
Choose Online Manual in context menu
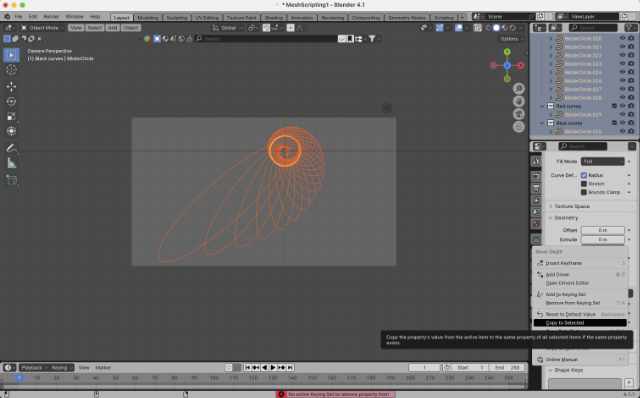tap(580, 360)
